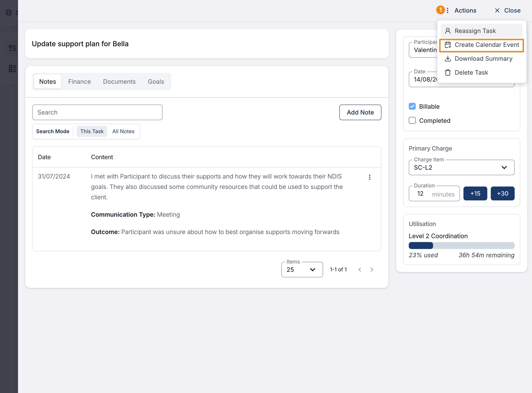
Task: Uncheck the Billable checkbox
Action: [x=412, y=106]
